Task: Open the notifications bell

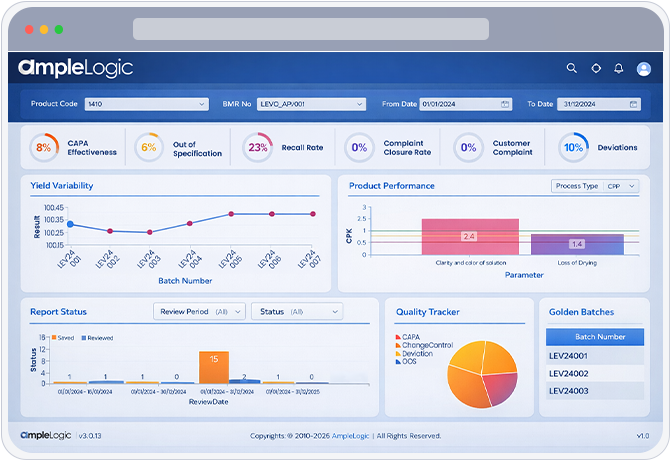Action: click(x=619, y=69)
